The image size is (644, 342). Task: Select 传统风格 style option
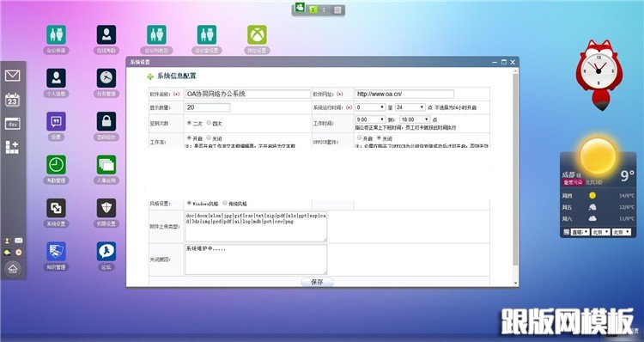(x=225, y=203)
